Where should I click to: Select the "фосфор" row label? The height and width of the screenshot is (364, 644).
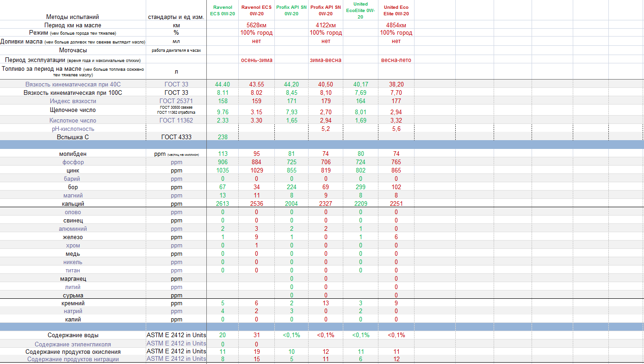(73, 162)
